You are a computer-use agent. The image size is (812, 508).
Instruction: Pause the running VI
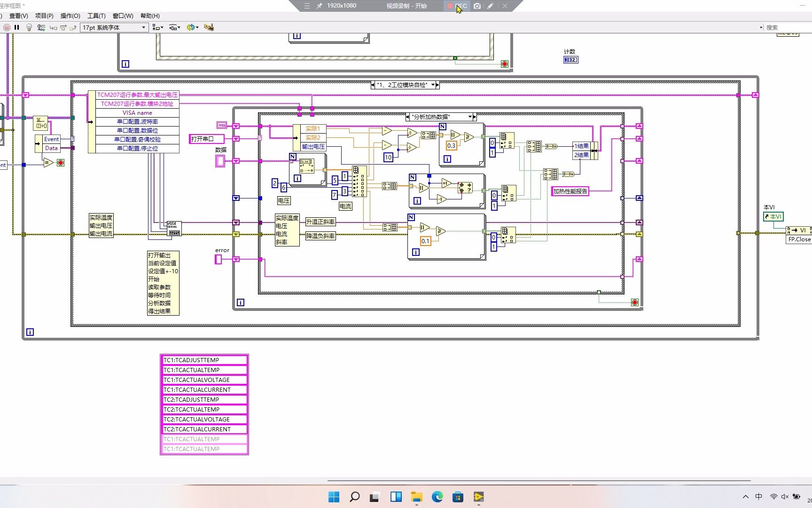tap(17, 28)
